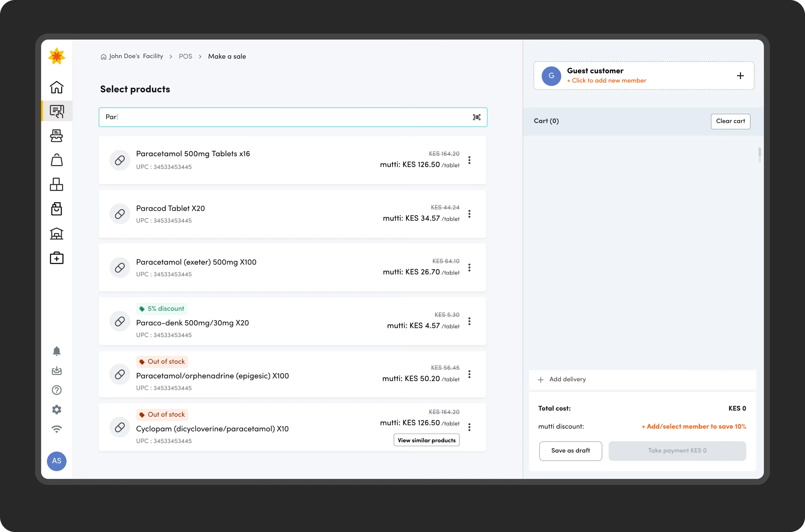Open the stacked boxes inventory icon
Viewport: 805px width, 532px height.
click(57, 184)
